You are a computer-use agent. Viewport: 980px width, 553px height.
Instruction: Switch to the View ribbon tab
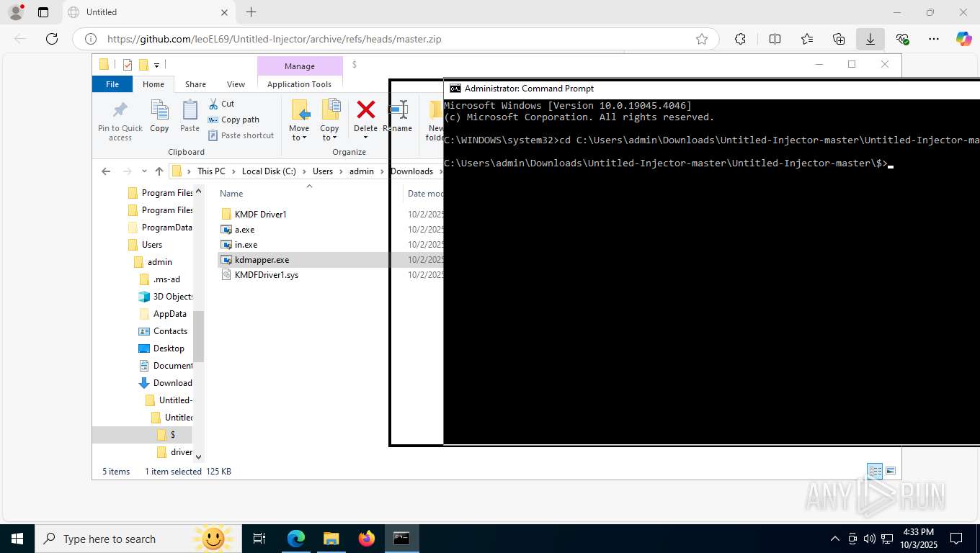pyautogui.click(x=236, y=84)
